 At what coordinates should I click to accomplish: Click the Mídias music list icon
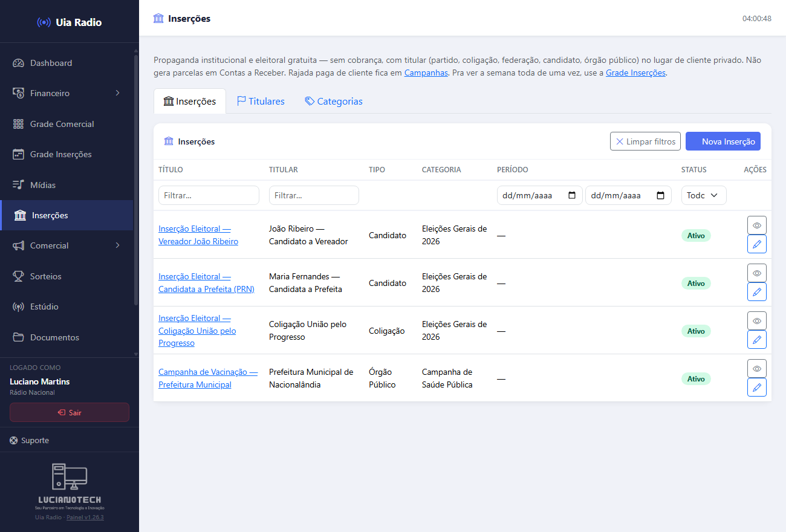click(18, 185)
